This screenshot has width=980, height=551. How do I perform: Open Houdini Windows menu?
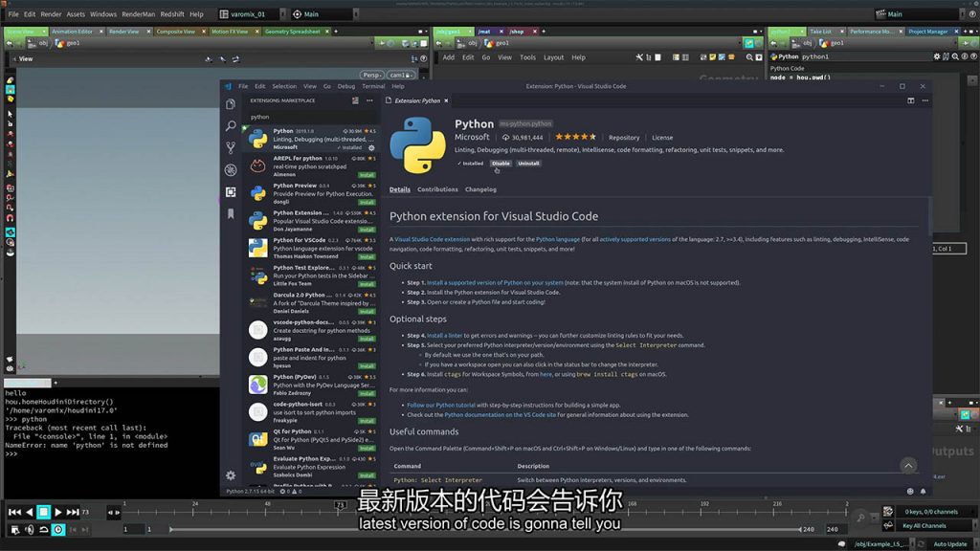pos(103,13)
